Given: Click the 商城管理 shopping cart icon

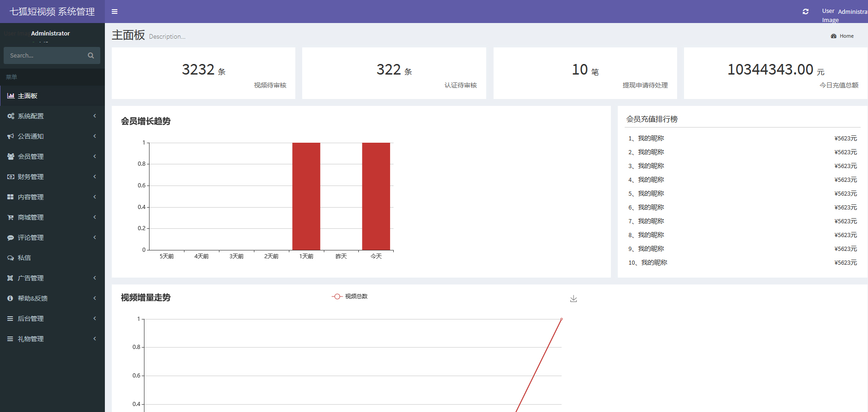Looking at the screenshot, I should click(x=11, y=217).
